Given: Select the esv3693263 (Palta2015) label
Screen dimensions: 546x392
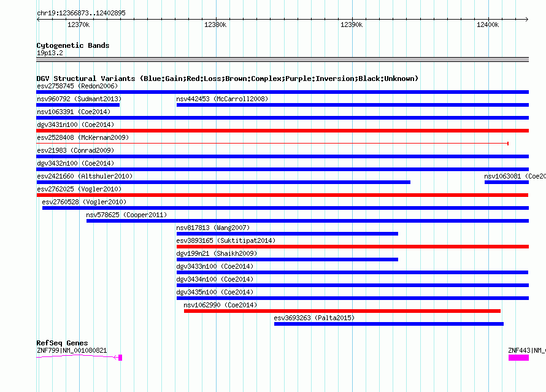Looking at the screenshot, I should pos(314,318).
